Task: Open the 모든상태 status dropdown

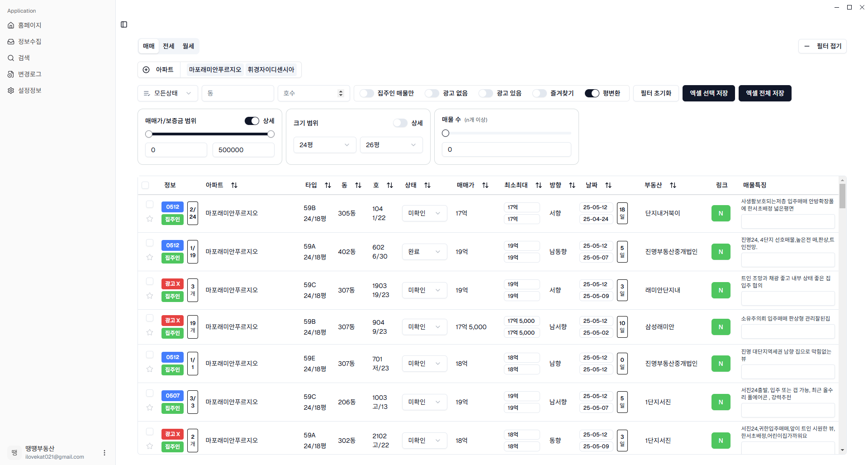Action: [168, 93]
